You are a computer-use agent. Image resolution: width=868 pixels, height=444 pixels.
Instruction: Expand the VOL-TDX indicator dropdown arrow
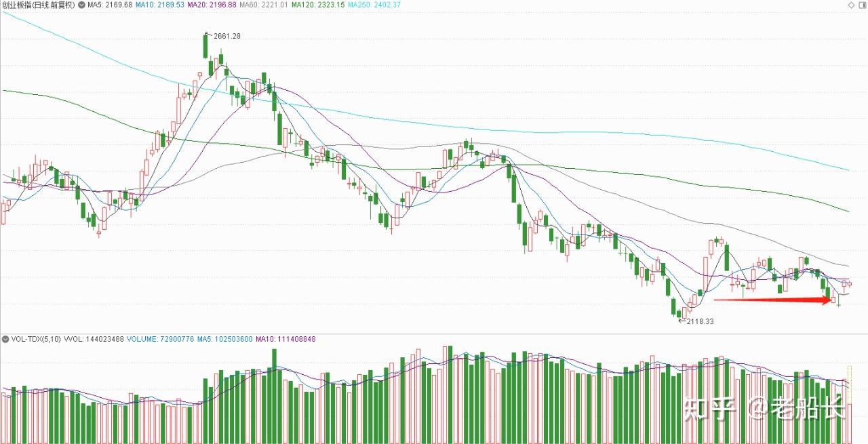point(5,338)
